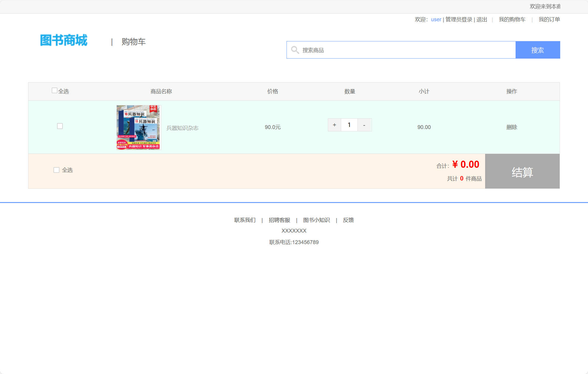The height and width of the screenshot is (374, 588).
Task: Click the 搜索 button
Action: 538,50
